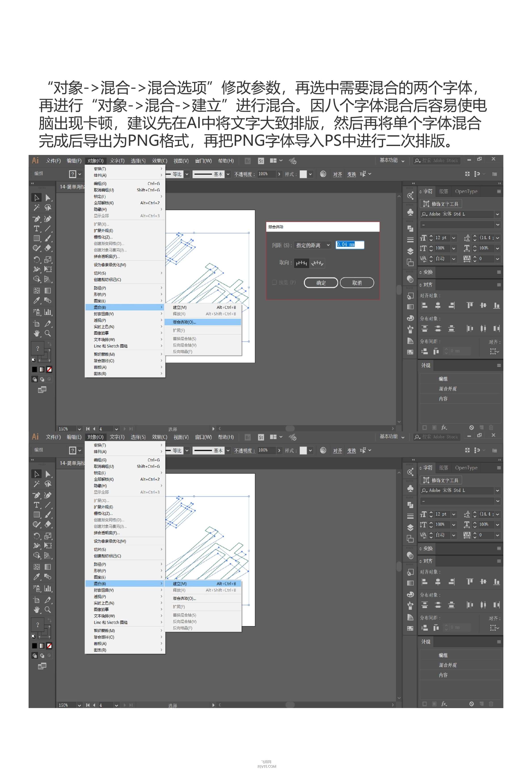Viewport: 532px width, 769px height.
Task: Toggle Draw Behind mode in upper screenshot
Action: [x=42, y=379]
